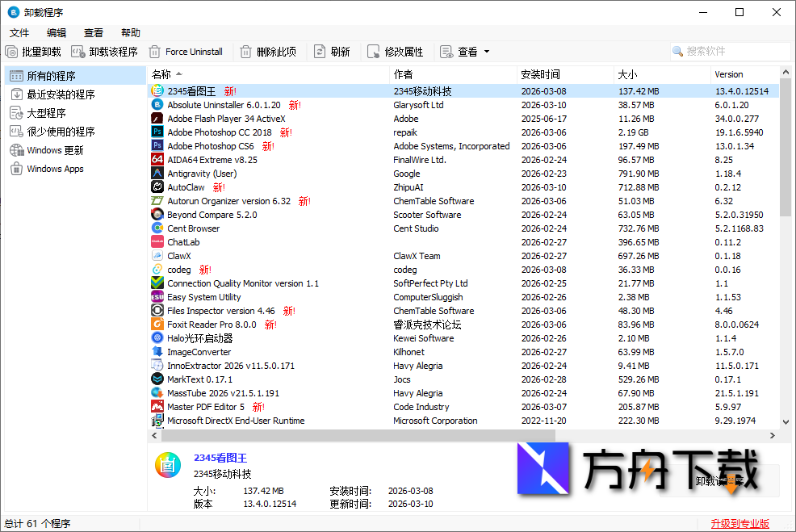Viewport: 796px width, 532px height.
Task: Click the 卸载该程序 uninstall program icon
Action: click(x=77, y=51)
